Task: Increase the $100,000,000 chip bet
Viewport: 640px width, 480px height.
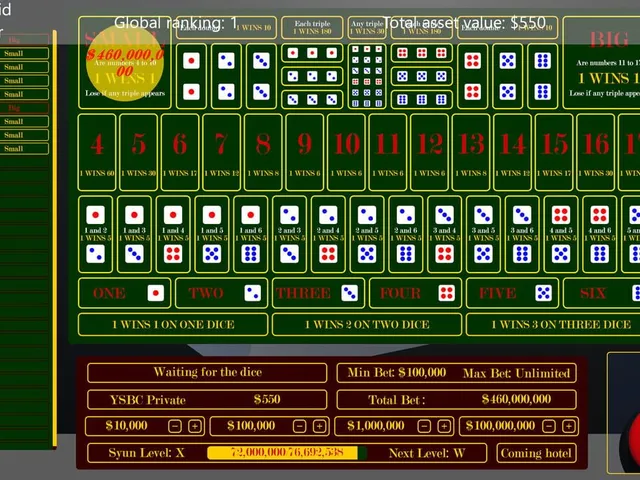Action: point(569,427)
